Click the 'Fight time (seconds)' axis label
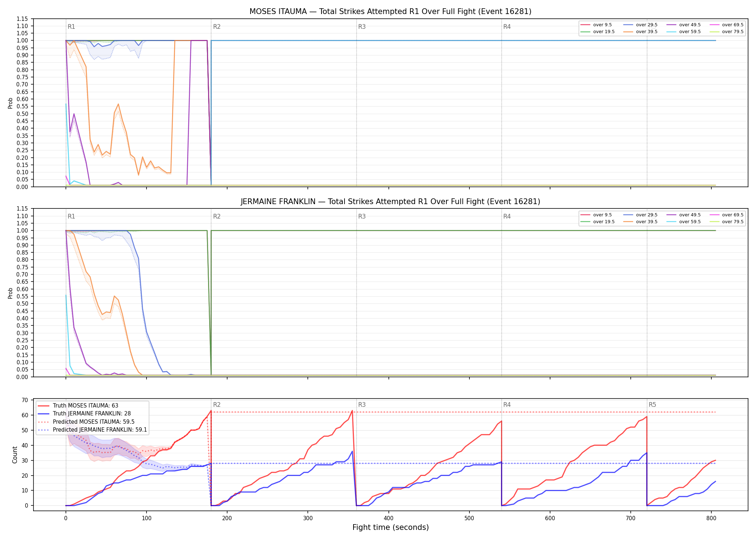The height and width of the screenshot is (540, 756). [391, 527]
